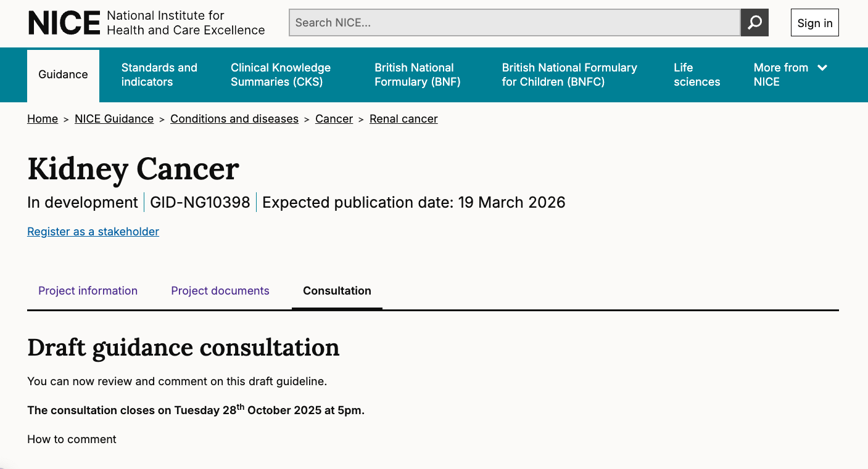The height and width of the screenshot is (469, 868).
Task: Open Standards and indicators menu item
Action: (x=159, y=75)
